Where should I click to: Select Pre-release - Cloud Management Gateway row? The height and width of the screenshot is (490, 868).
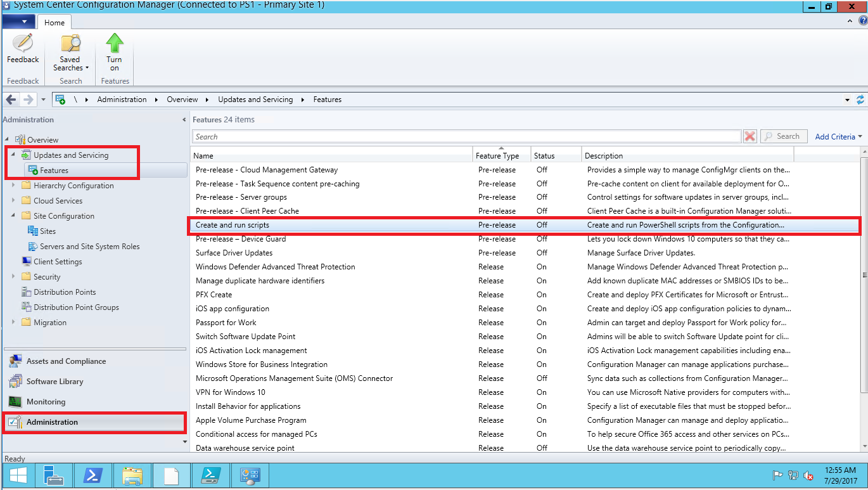tap(525, 169)
